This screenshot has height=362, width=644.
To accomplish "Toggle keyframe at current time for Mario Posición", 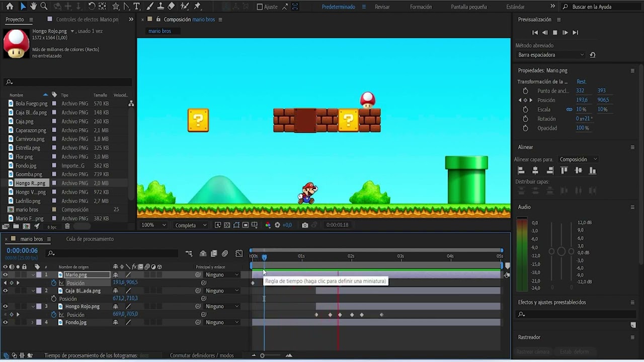I will 11,283.
